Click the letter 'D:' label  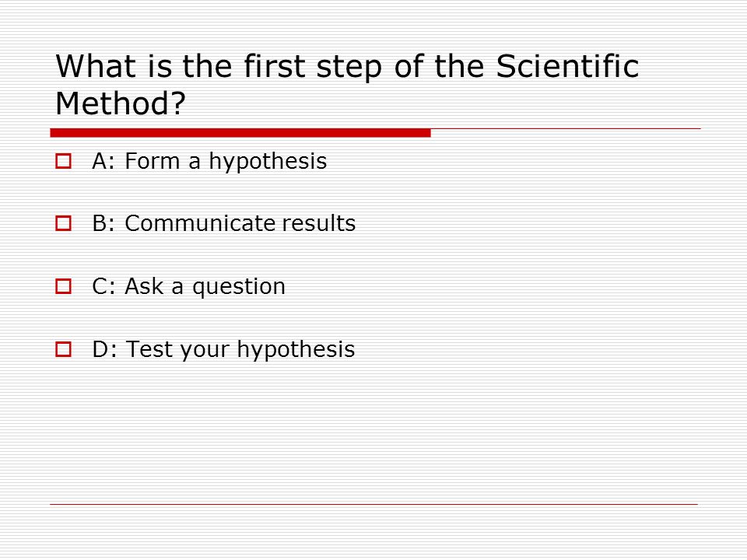[105, 349]
